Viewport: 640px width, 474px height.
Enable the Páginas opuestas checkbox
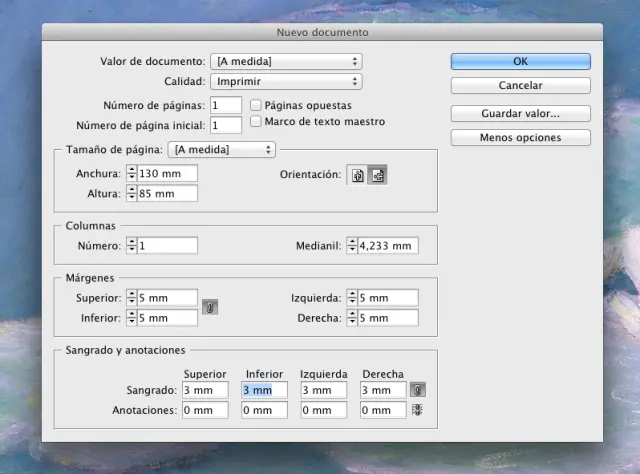click(256, 105)
